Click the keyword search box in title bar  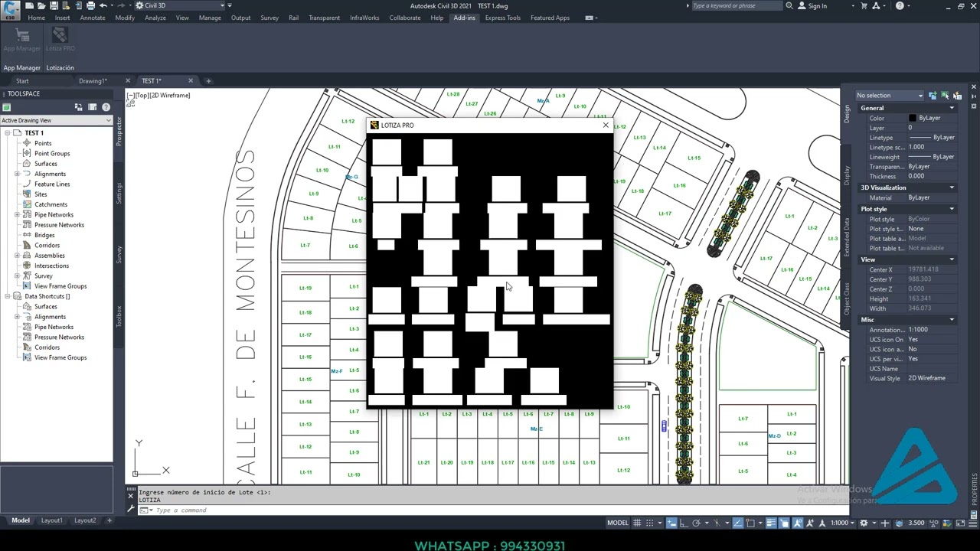[x=737, y=5]
